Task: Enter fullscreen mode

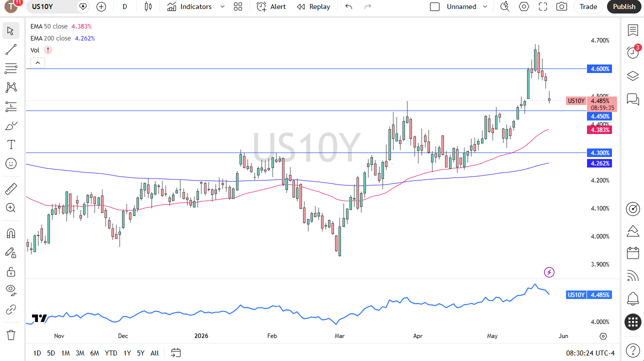Action: click(x=543, y=6)
